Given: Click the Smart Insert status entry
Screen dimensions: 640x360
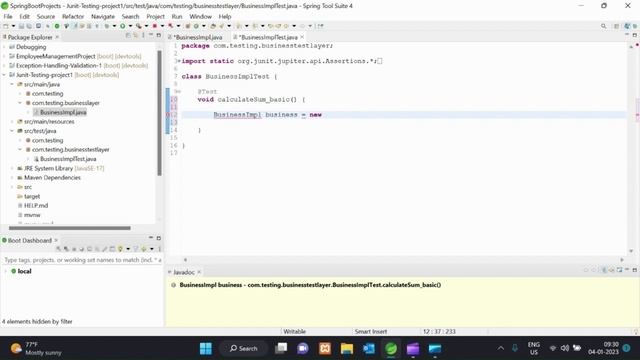Looking at the screenshot, I should coord(371,331).
